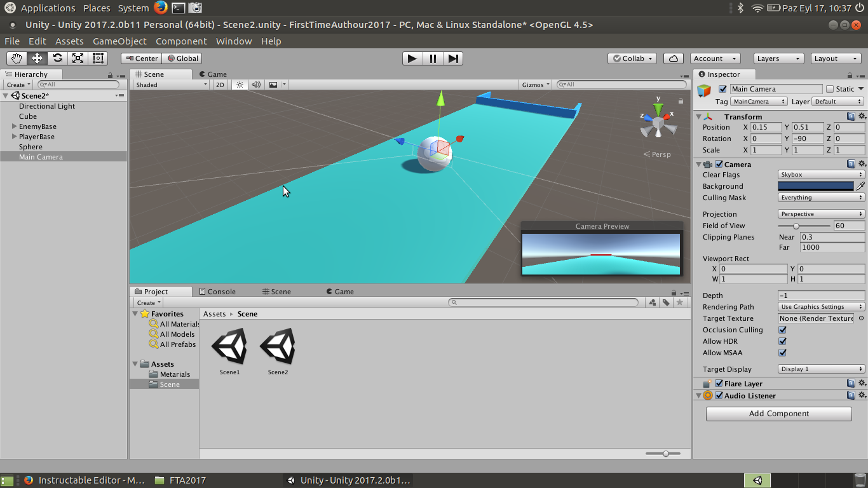The image size is (868, 488).
Task: Open the Component menu
Action: [x=181, y=41]
